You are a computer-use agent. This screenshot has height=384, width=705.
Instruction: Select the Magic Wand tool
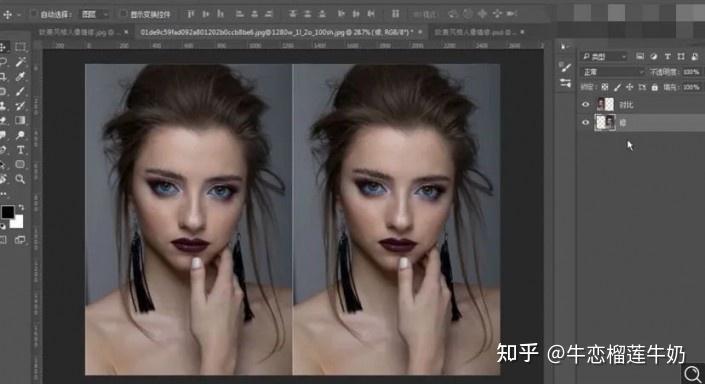tap(20, 62)
